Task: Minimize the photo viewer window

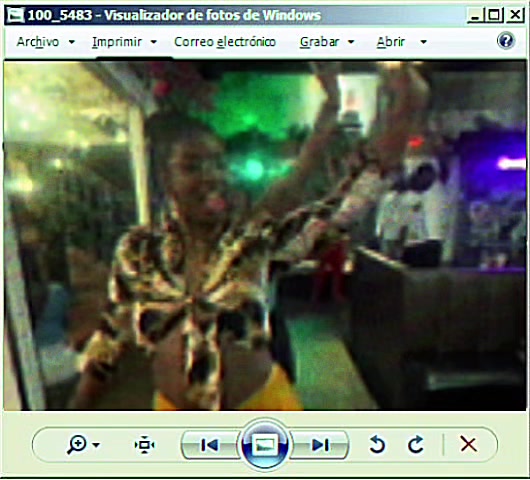Action: (475, 16)
